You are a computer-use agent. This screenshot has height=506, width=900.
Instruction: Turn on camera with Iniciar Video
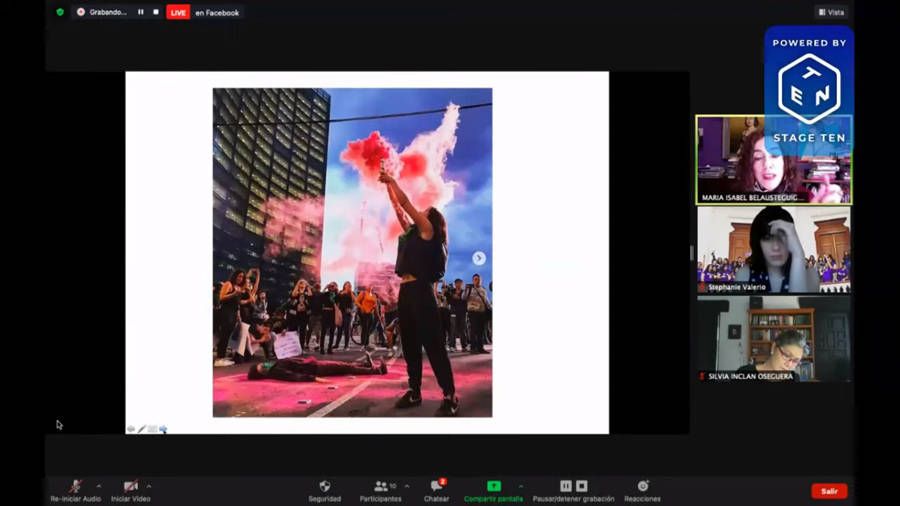click(x=131, y=486)
